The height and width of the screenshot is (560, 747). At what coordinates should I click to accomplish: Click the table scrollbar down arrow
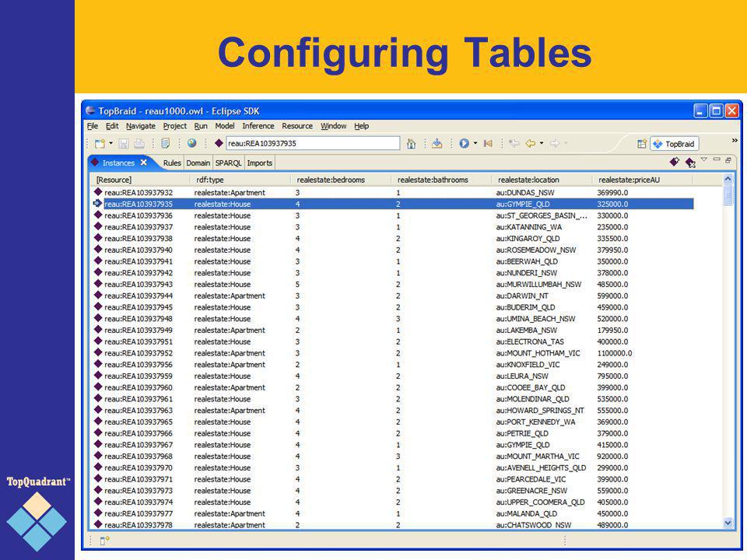(x=728, y=523)
